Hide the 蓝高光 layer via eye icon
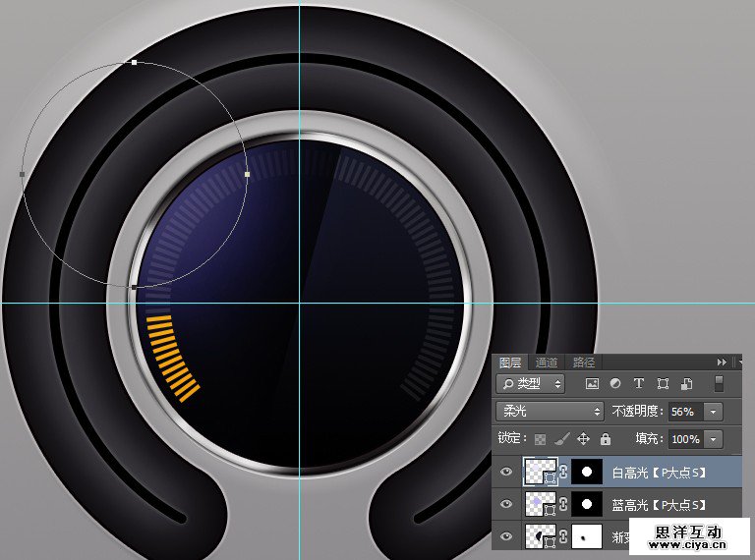Screen dimensions: 755x560 507,504
